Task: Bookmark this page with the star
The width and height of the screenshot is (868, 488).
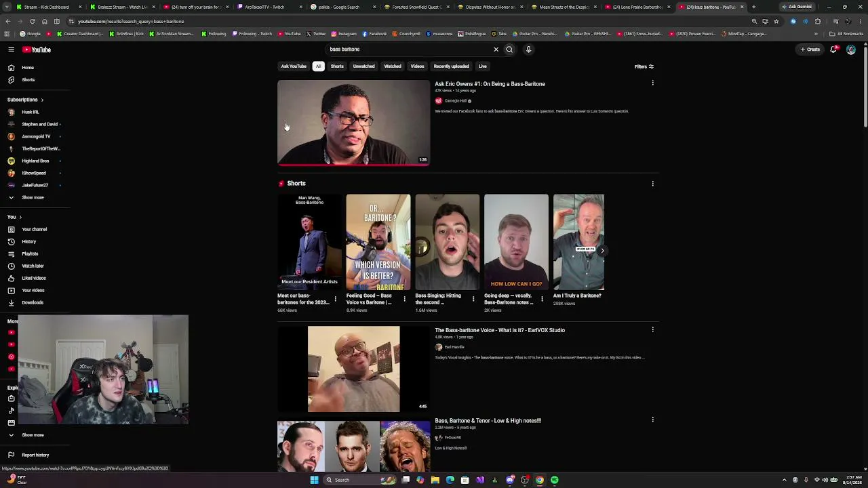Action: point(776,21)
